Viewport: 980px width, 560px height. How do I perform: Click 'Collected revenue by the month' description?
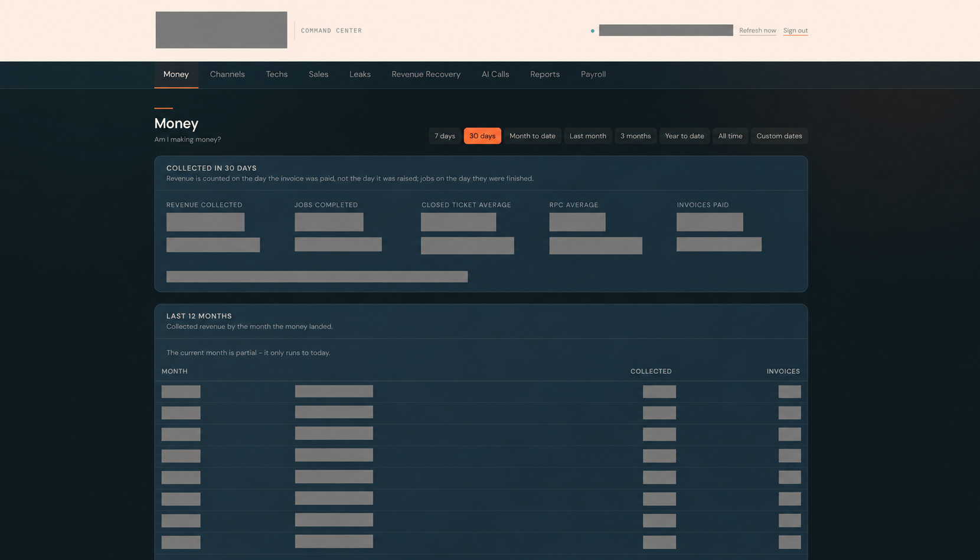249,327
